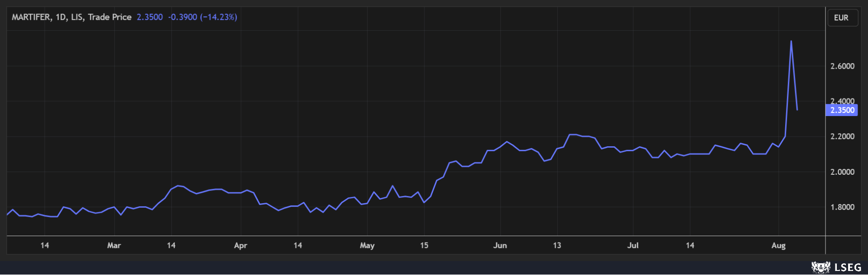Select the Mar label on time axis
This screenshot has width=868, height=275.
click(114, 245)
